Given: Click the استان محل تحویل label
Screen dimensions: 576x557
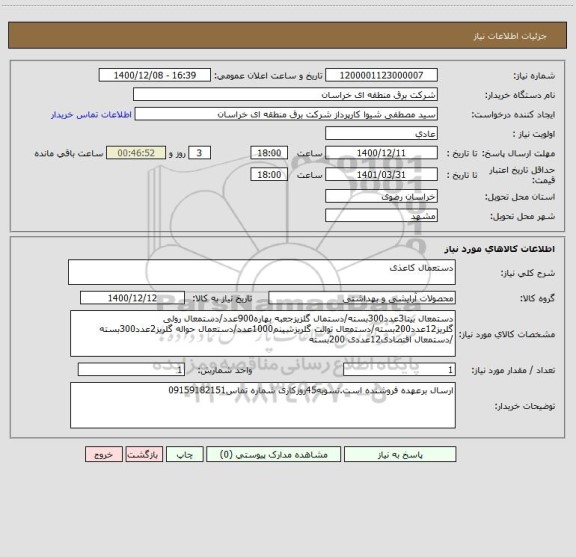Looking at the screenshot, I should pos(520,197).
